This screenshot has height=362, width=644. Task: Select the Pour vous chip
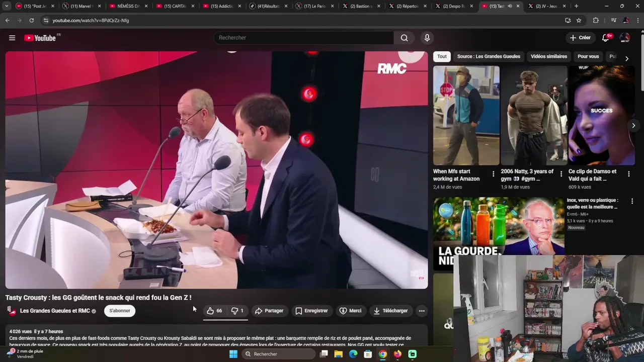[x=588, y=56]
